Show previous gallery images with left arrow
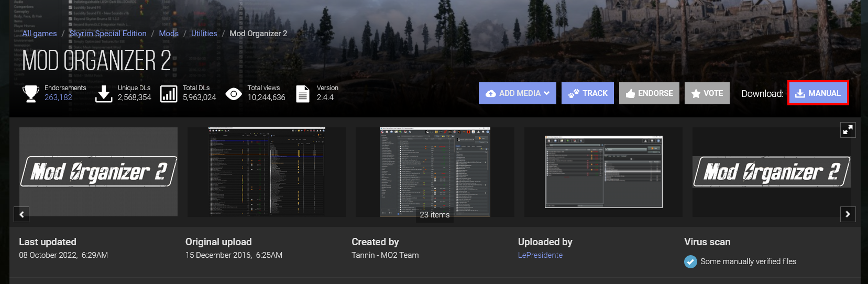Image resolution: width=868 pixels, height=284 pixels. pos(21,214)
